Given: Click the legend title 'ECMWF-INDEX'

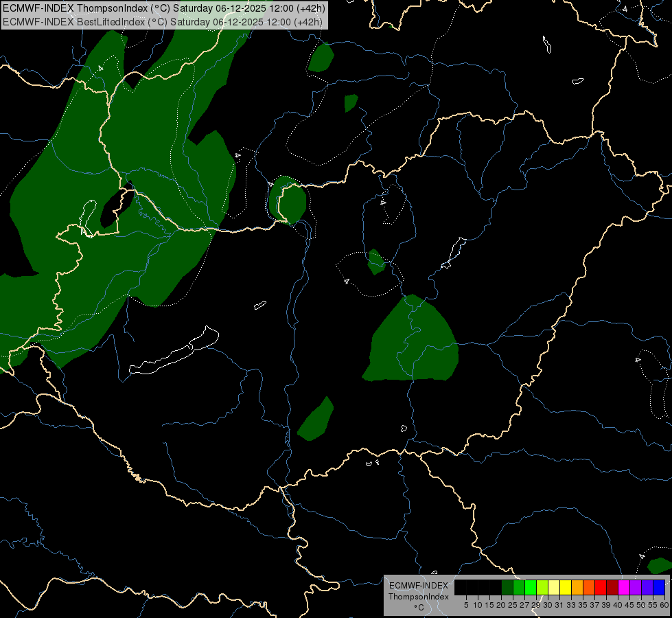Looking at the screenshot, I should (419, 586).
